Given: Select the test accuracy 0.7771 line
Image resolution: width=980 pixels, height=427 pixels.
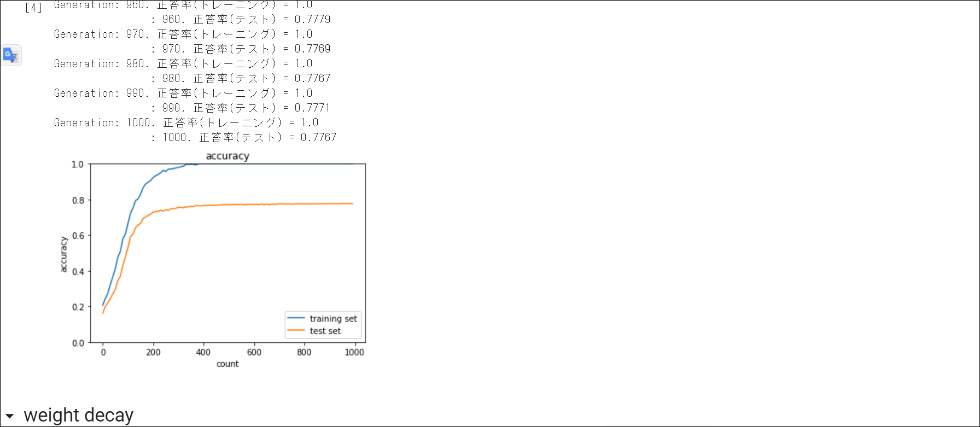Looking at the screenshot, I should point(241,108).
